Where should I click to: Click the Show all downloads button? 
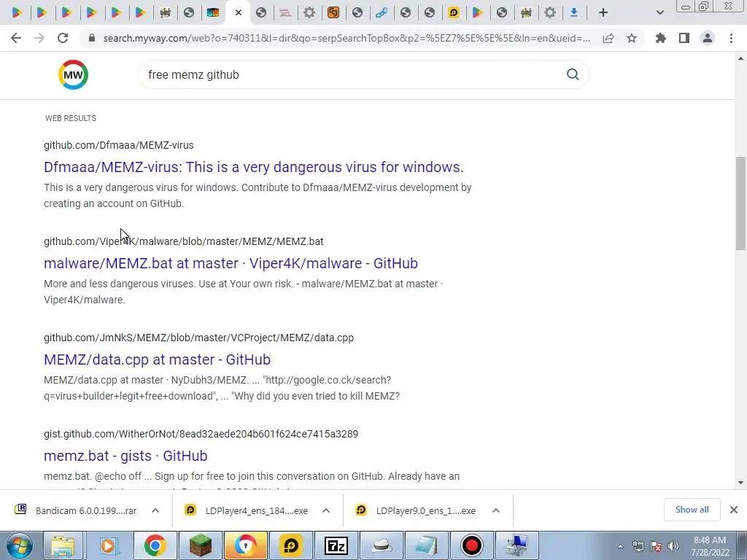[x=692, y=510]
